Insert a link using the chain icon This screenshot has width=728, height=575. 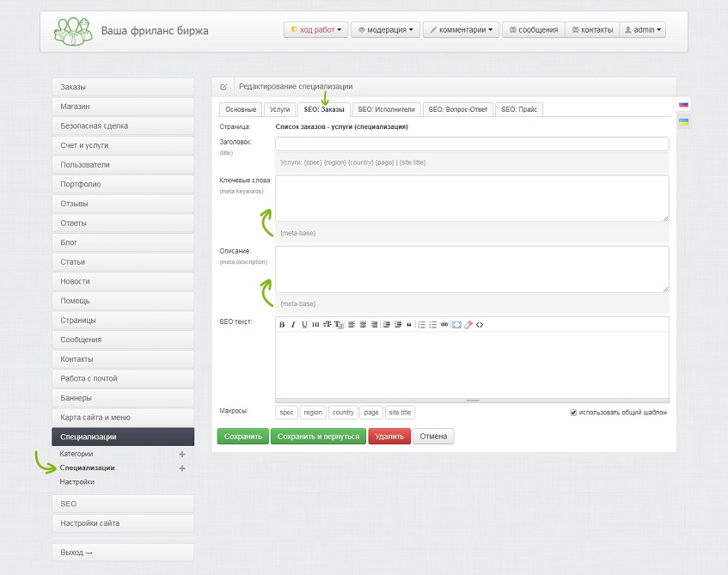444,325
